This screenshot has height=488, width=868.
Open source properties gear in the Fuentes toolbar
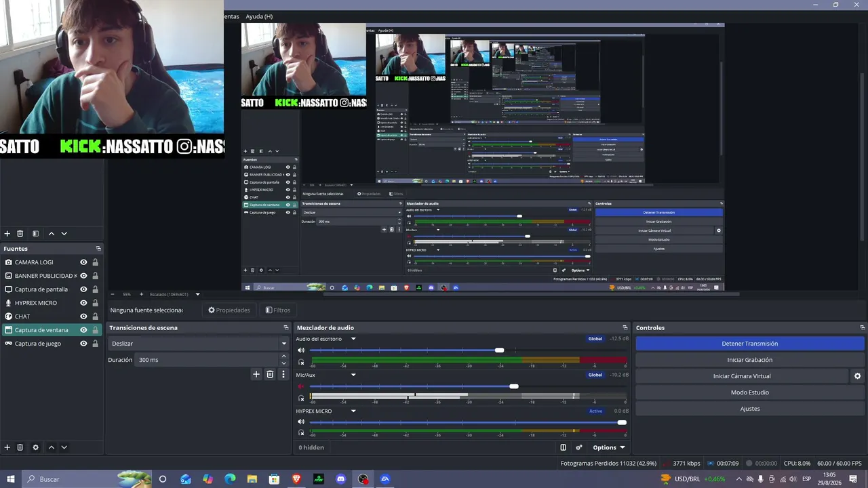coord(36,447)
